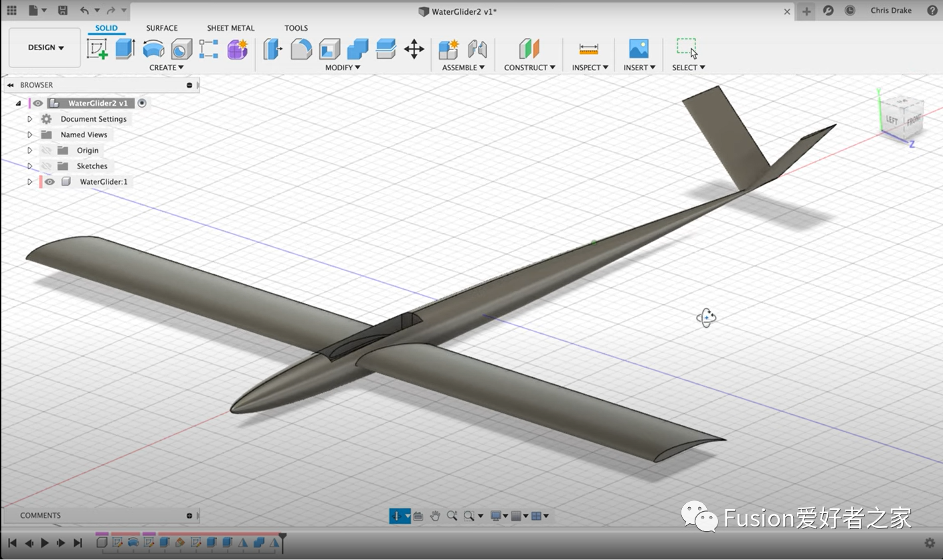
Task: Click the Chris Drake account name
Action: tap(891, 11)
